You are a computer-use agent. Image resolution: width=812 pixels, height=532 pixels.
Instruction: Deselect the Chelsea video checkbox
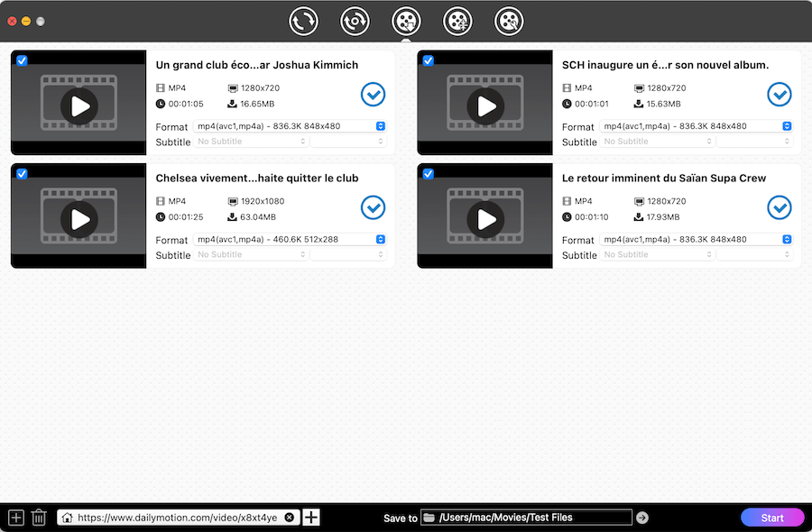(x=22, y=173)
